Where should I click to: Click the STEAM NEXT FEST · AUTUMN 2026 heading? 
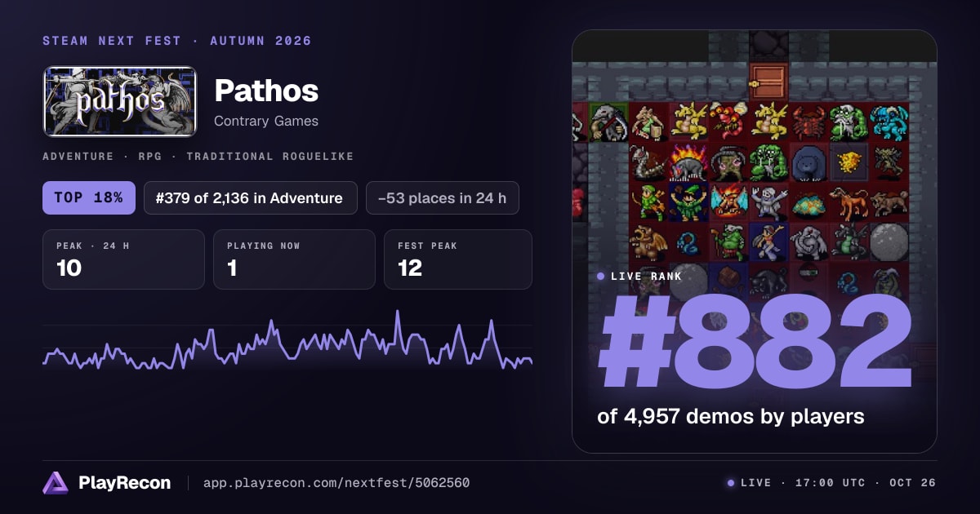point(177,41)
